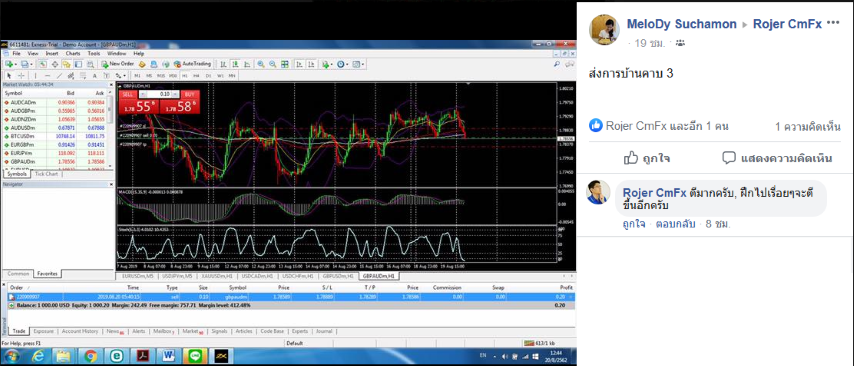854x366 pixels.
Task: Click the zoom in magnifier icon
Action: [x=261, y=64]
